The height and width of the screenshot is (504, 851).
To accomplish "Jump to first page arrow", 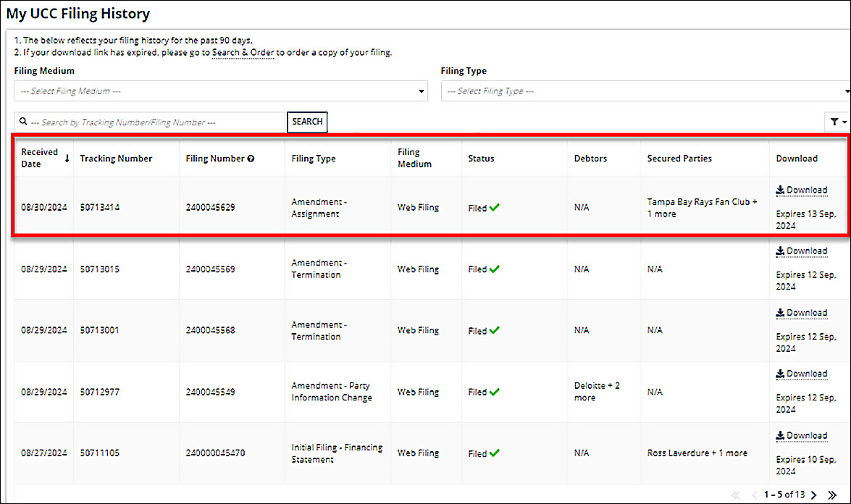I will 737,495.
